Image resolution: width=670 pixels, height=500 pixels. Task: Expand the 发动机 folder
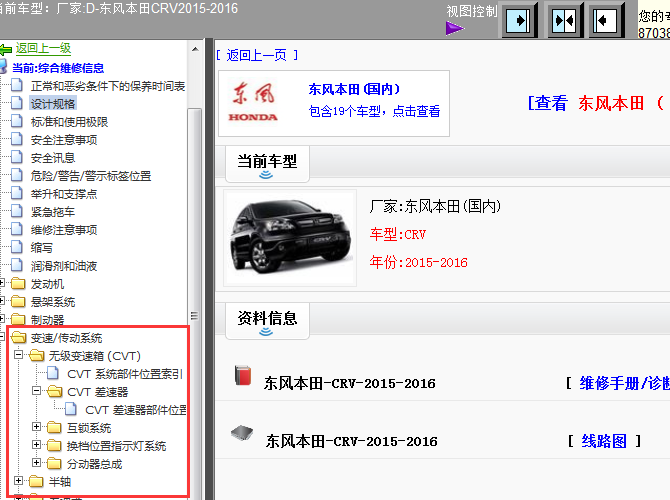2,283
